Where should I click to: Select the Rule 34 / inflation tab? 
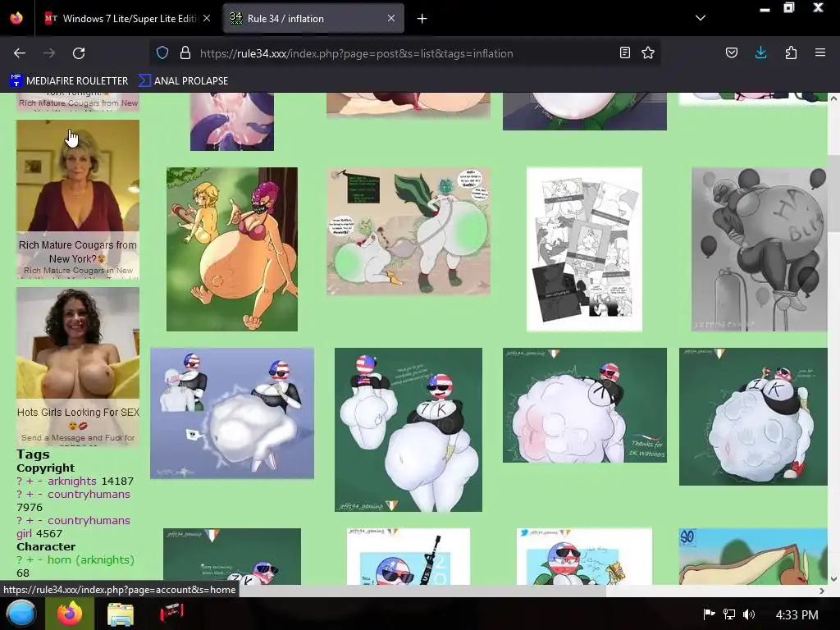pos(313,18)
